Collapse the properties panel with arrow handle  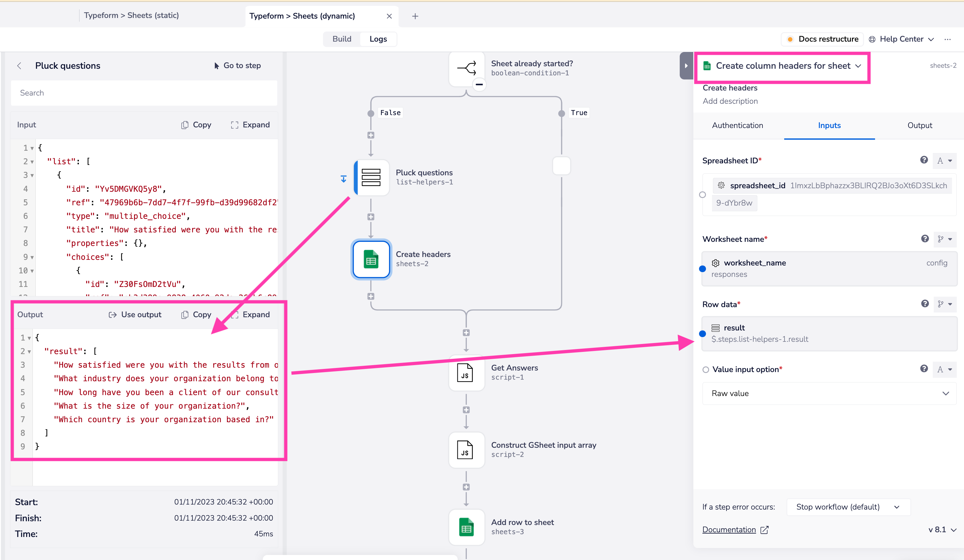tap(686, 66)
